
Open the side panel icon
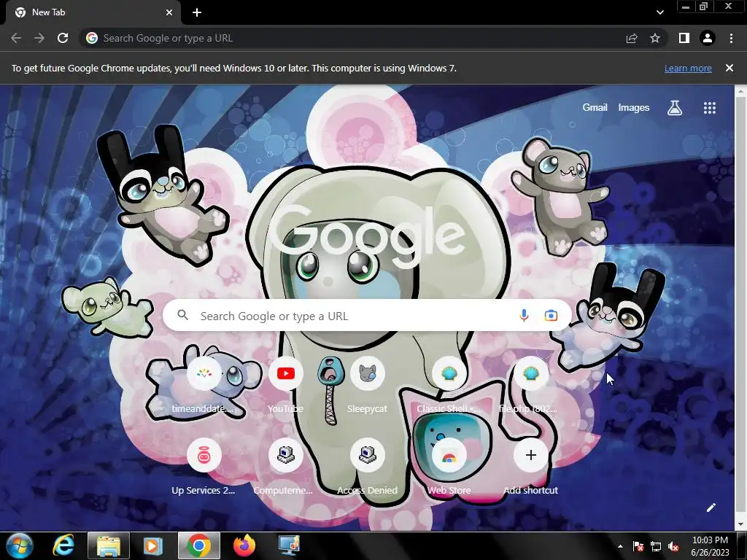[x=684, y=38]
